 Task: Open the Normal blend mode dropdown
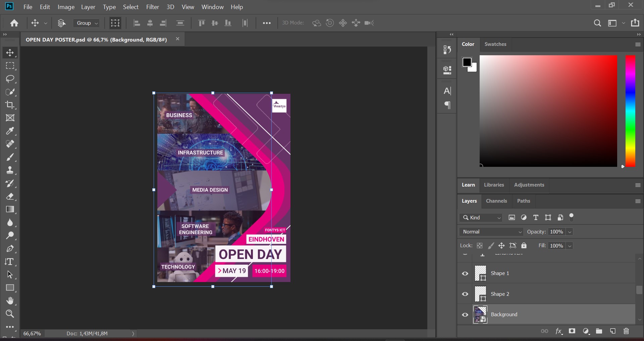pos(491,232)
